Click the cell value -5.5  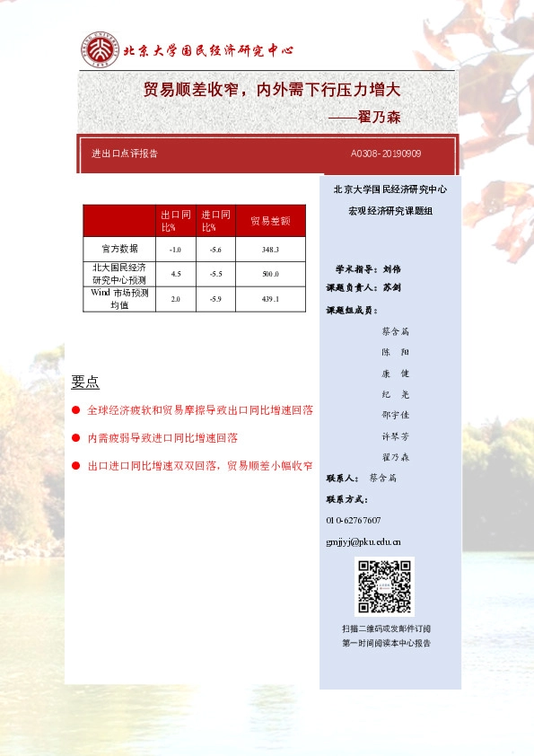215,274
